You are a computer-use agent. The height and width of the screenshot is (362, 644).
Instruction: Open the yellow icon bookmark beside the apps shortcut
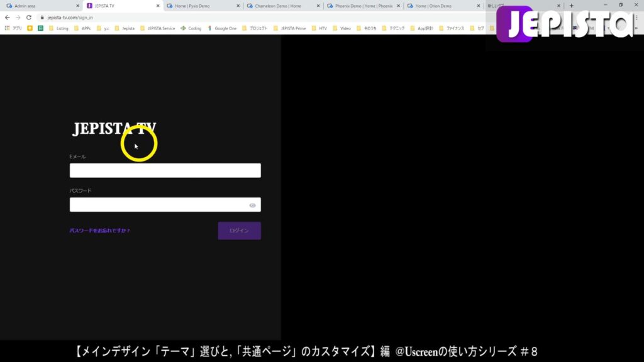(30, 28)
